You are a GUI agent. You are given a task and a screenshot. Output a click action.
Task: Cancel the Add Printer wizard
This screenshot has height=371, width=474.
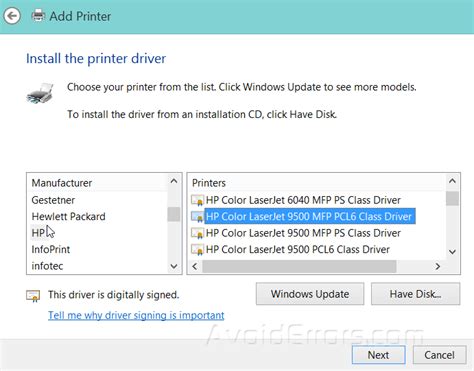tap(439, 355)
